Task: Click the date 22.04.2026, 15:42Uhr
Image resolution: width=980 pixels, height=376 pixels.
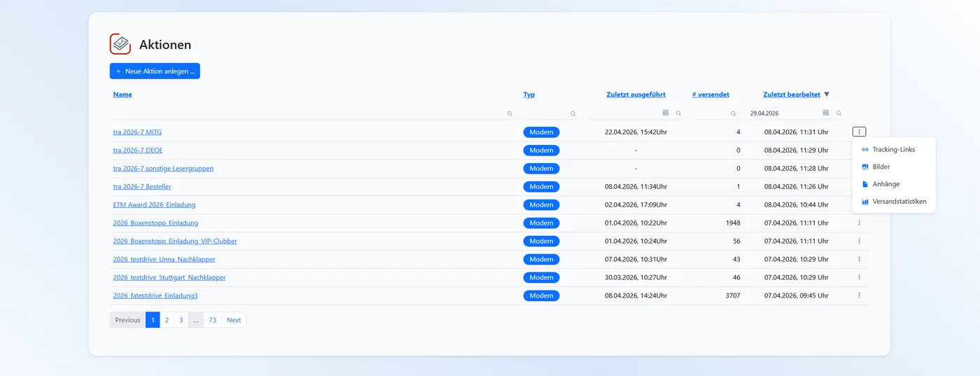Action: point(636,132)
